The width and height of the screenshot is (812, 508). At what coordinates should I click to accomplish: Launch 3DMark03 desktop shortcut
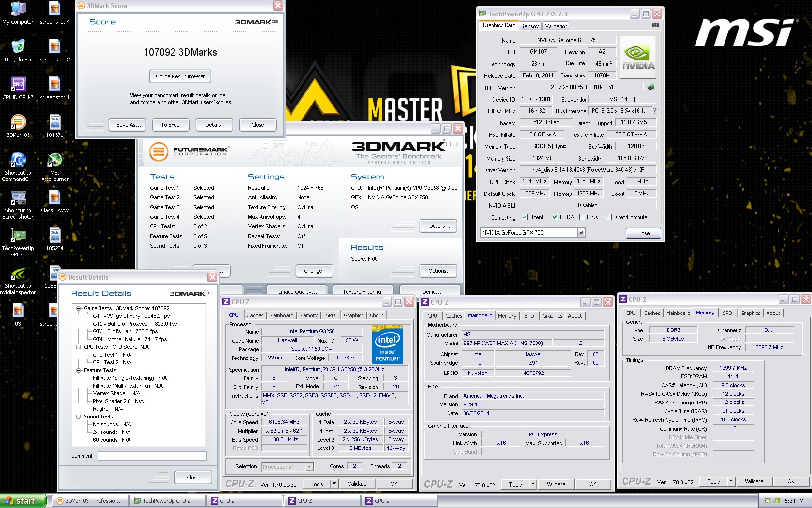[18, 126]
